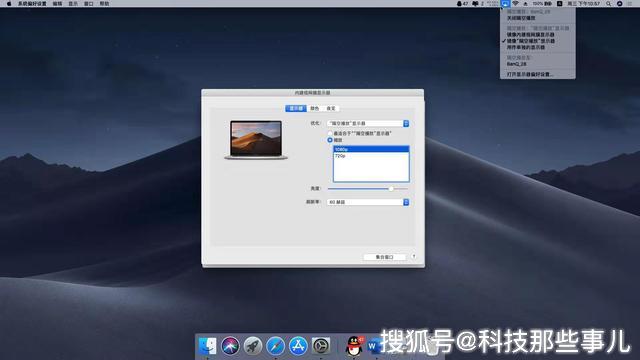The height and width of the screenshot is (360, 640).
Task: Open Launchpad rocket icon in Dock
Action: click(x=253, y=346)
